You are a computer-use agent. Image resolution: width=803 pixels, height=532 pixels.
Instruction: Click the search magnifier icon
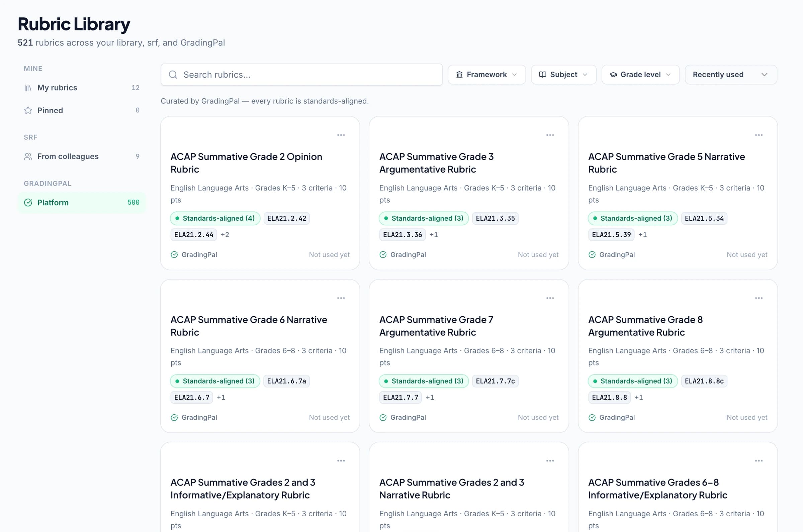pyautogui.click(x=173, y=75)
